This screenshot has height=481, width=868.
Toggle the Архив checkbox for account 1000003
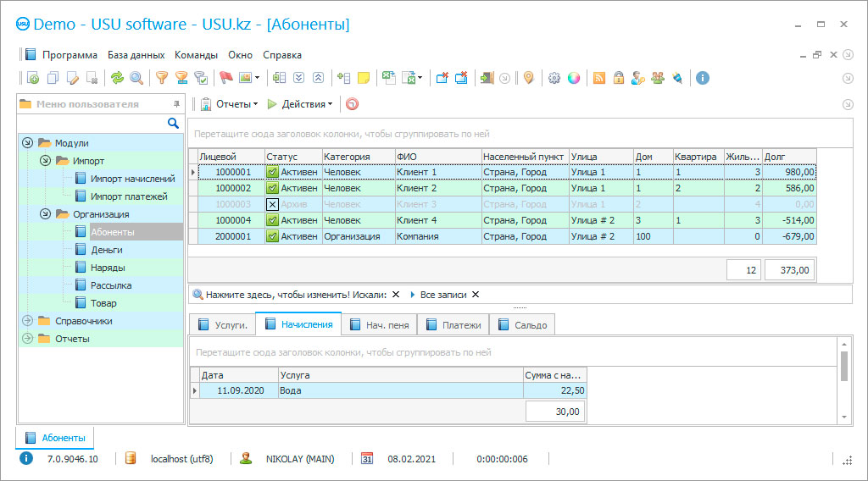click(272, 204)
